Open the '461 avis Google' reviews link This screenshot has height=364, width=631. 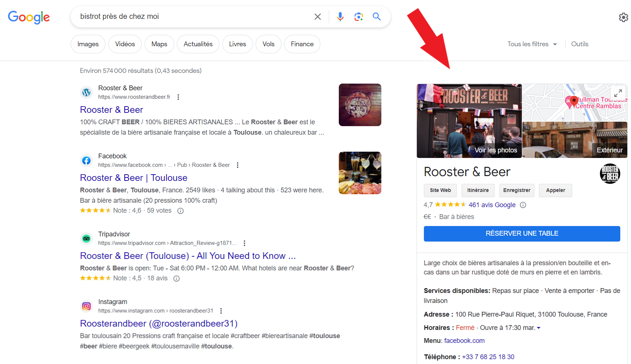click(x=492, y=205)
